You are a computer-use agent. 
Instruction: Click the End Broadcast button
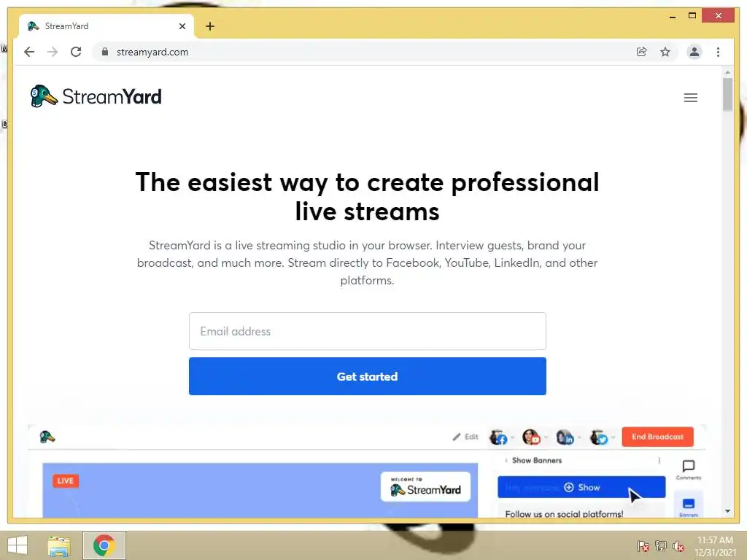(x=657, y=437)
